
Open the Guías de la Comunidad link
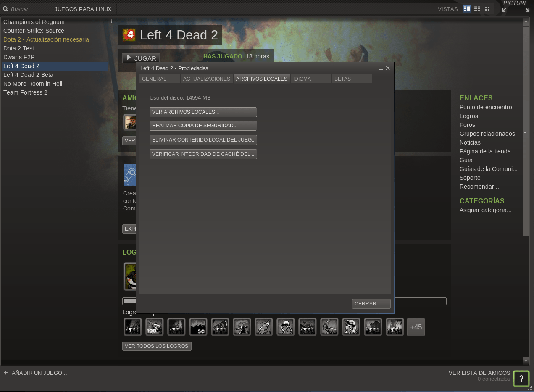[x=489, y=169]
